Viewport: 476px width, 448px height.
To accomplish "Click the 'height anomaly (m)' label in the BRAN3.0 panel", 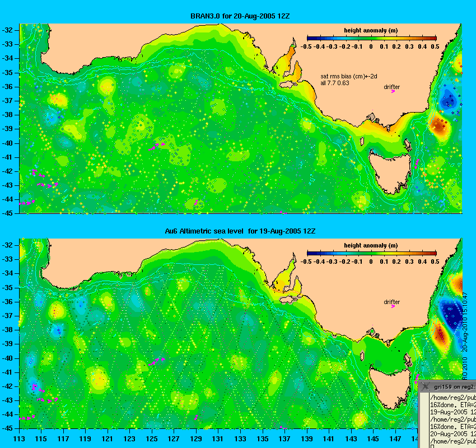I will coord(371,30).
